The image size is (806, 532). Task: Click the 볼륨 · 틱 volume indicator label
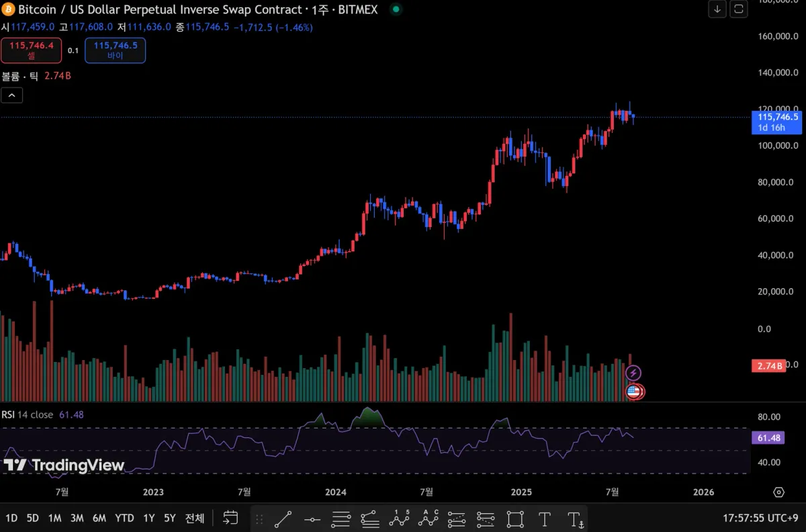point(20,76)
